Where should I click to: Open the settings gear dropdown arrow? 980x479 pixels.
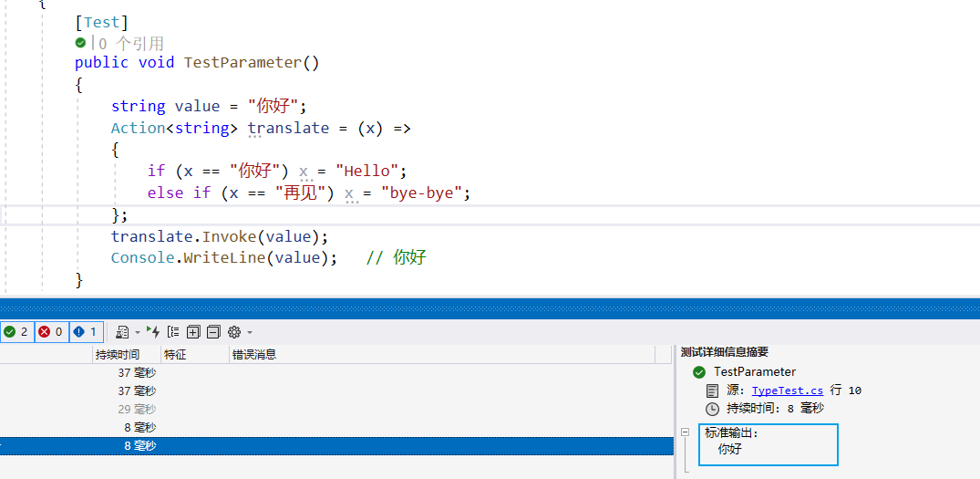(249, 332)
